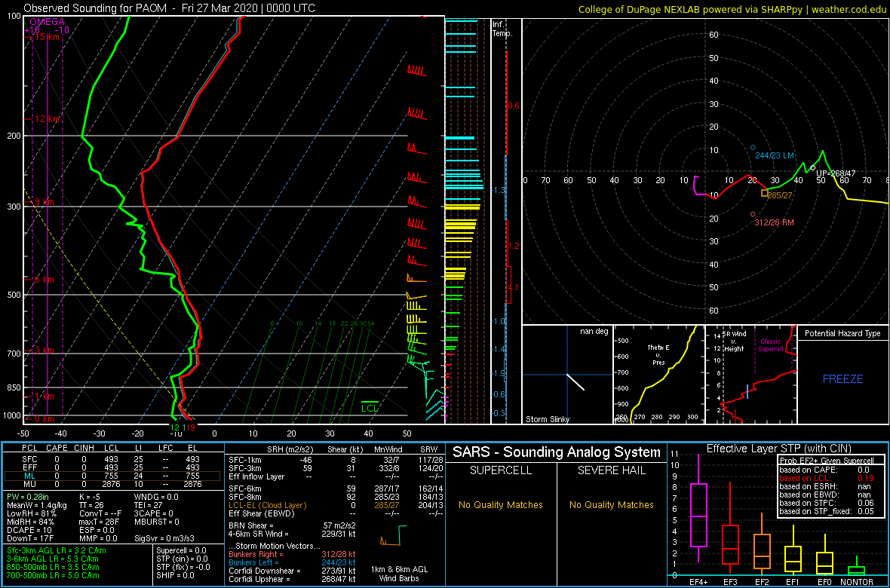Click the 9 km height label
Image resolution: width=890 pixels, height=588 pixels.
(x=43, y=202)
